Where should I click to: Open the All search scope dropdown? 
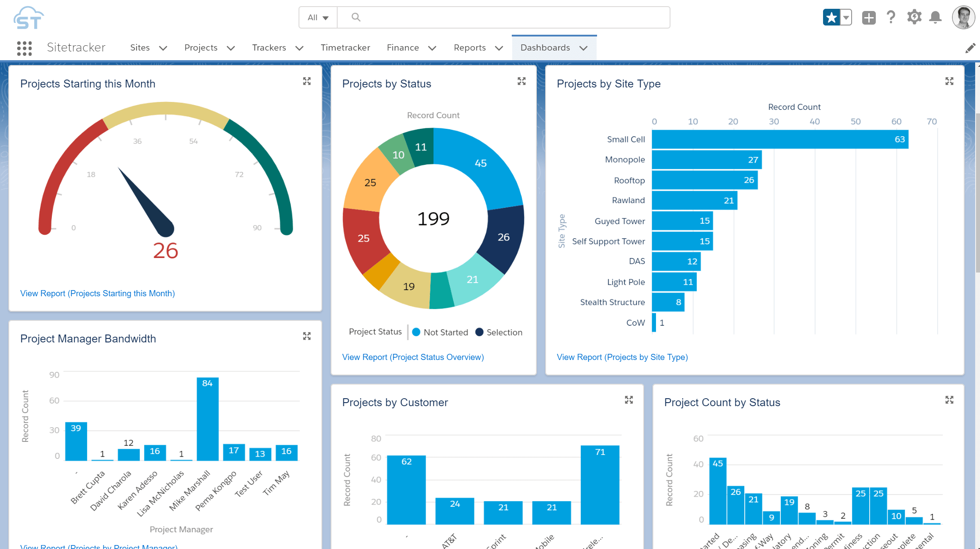point(317,17)
